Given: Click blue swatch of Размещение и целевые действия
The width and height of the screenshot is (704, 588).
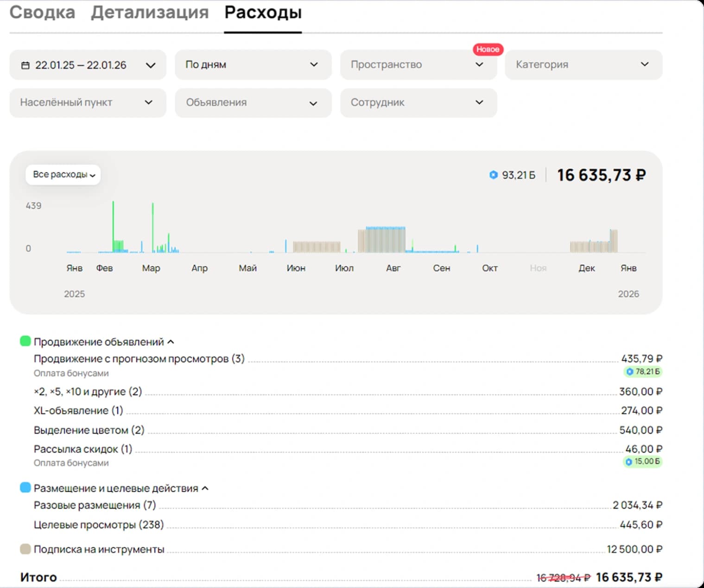Looking at the screenshot, I should click(x=25, y=487).
